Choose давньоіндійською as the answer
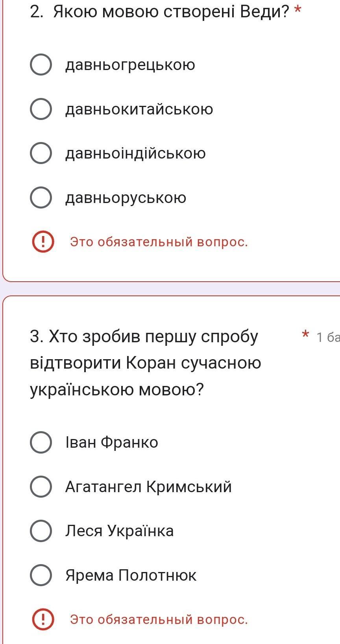Viewport: 340px width, 644px height. point(41,153)
